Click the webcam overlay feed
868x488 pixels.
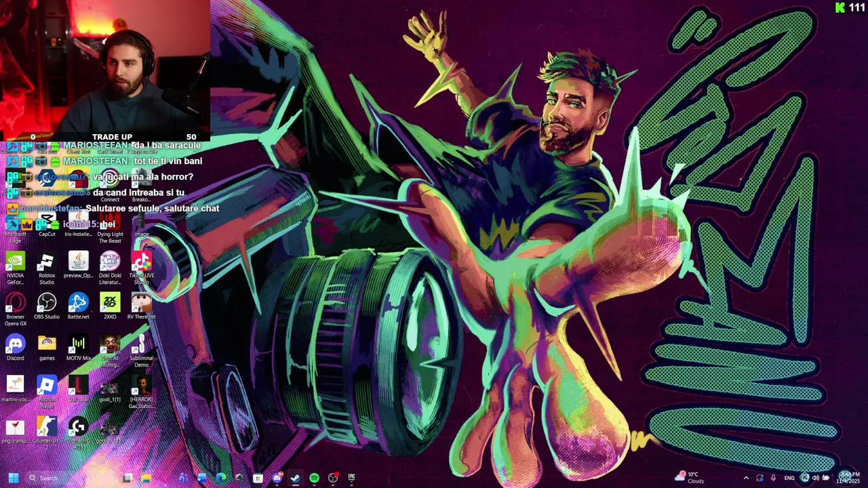point(105,66)
